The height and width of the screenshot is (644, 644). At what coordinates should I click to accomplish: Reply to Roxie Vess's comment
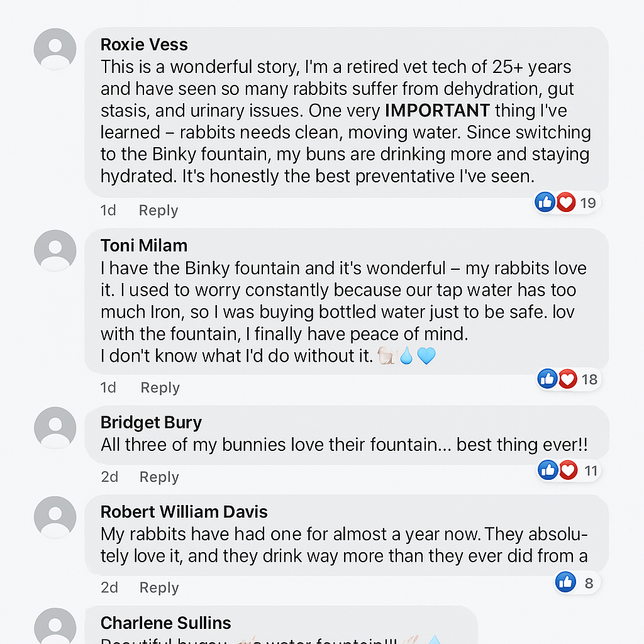(158, 211)
